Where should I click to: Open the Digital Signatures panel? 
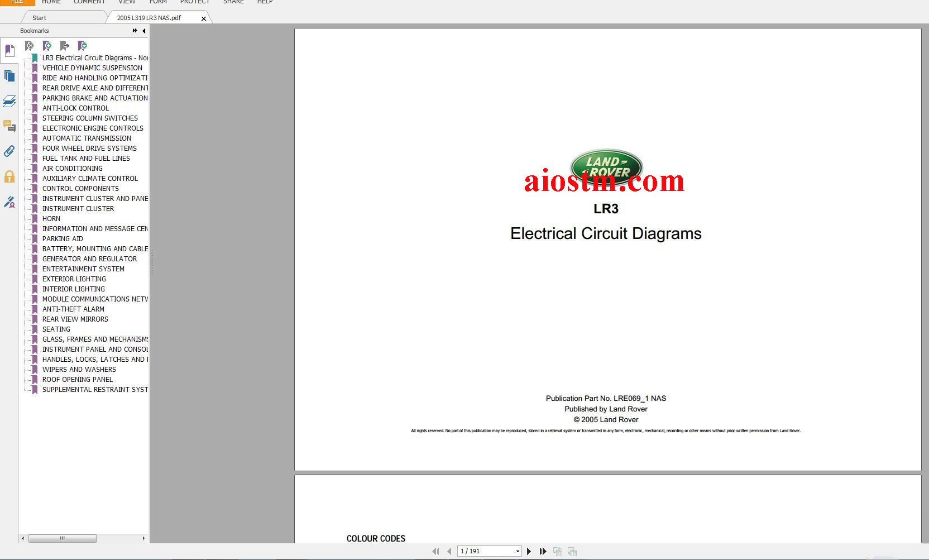(9, 202)
